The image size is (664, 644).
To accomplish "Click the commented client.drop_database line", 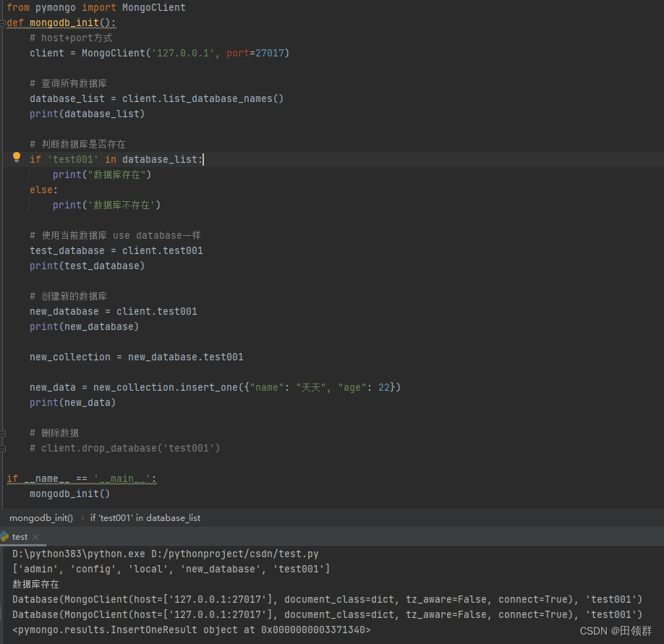I will point(124,448).
